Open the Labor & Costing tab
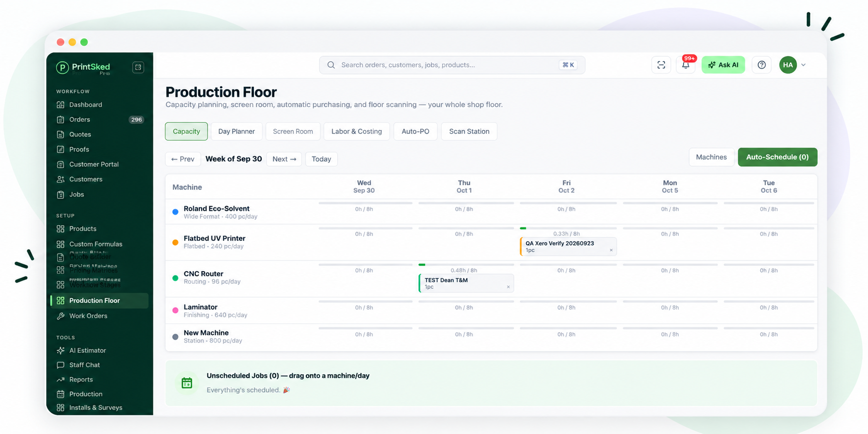Viewport: 868px width, 434px height. [357, 131]
